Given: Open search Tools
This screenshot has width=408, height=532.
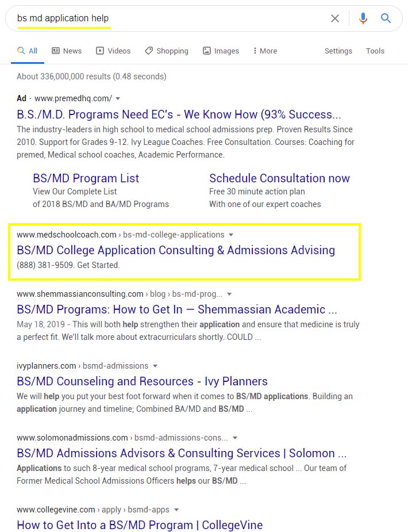Looking at the screenshot, I should coord(375,51).
